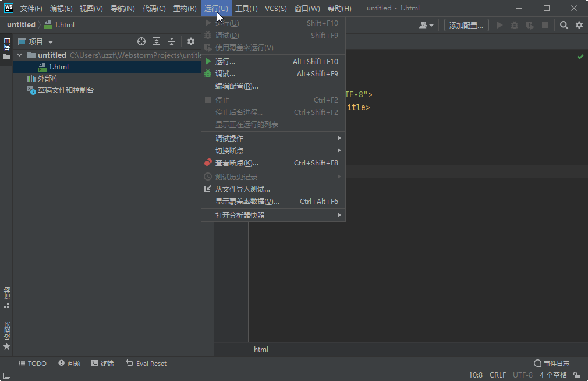Open the Eval Reset tab
Screen dimensions: 588x381
point(146,364)
